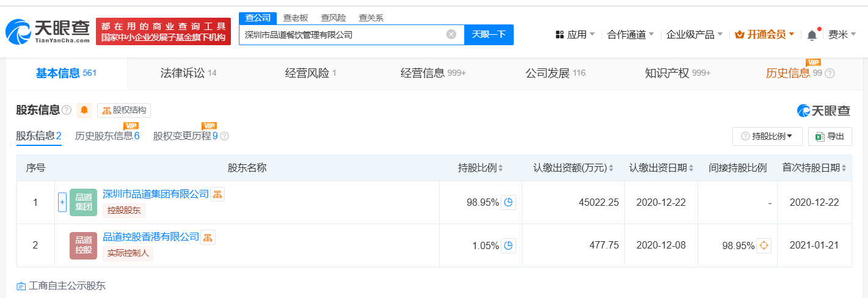The image size is (868, 298).
Task: Expand the 深圳市品道集团有限公司 shareholder row
Action: (62, 202)
